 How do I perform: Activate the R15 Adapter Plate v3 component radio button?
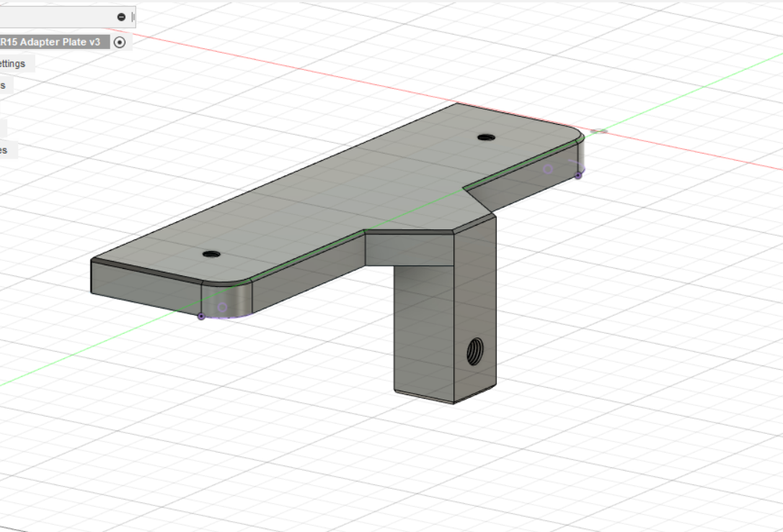(x=120, y=43)
